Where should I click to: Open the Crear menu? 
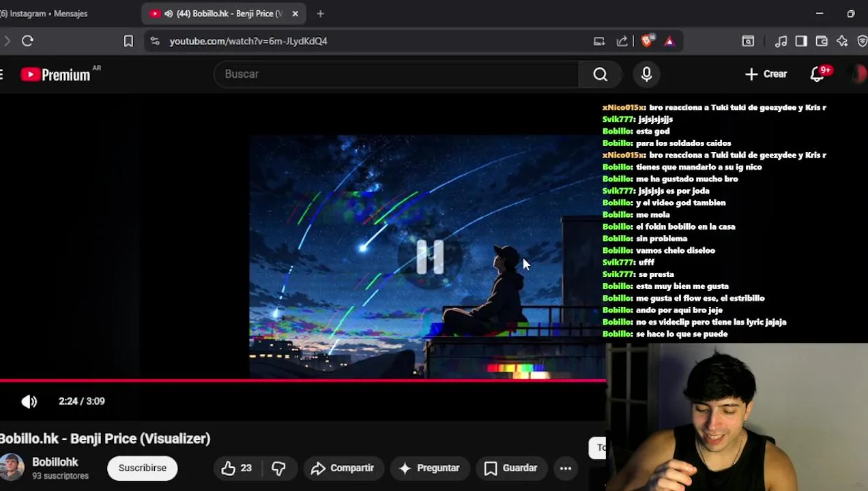pyautogui.click(x=766, y=74)
